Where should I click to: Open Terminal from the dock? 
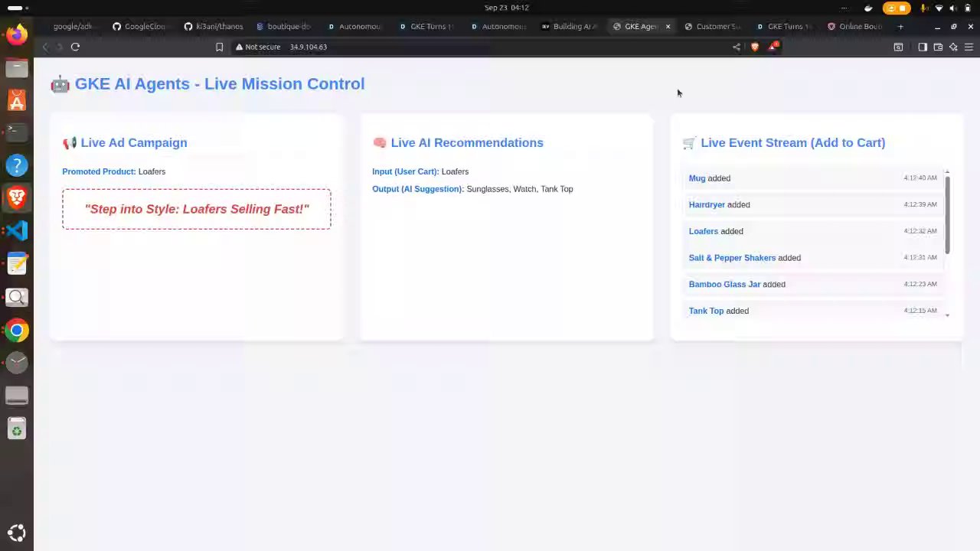(x=17, y=132)
